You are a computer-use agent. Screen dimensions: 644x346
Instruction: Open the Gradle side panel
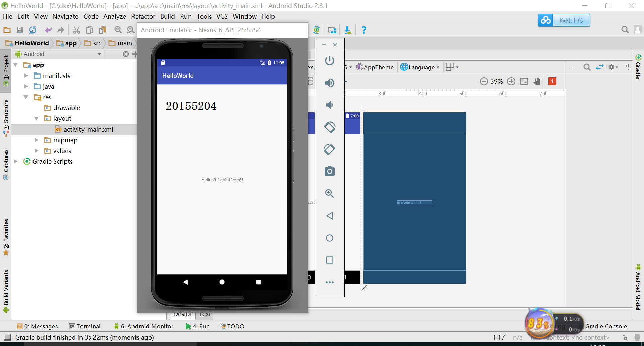click(x=638, y=66)
